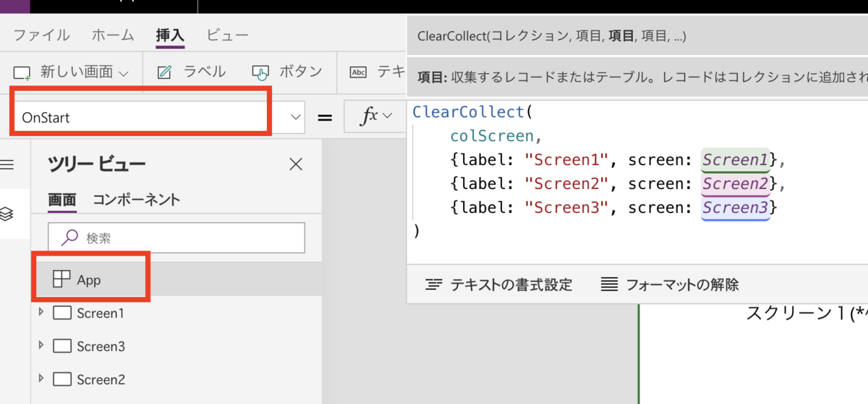Select the 挿入 ribbon tab

pos(170,35)
